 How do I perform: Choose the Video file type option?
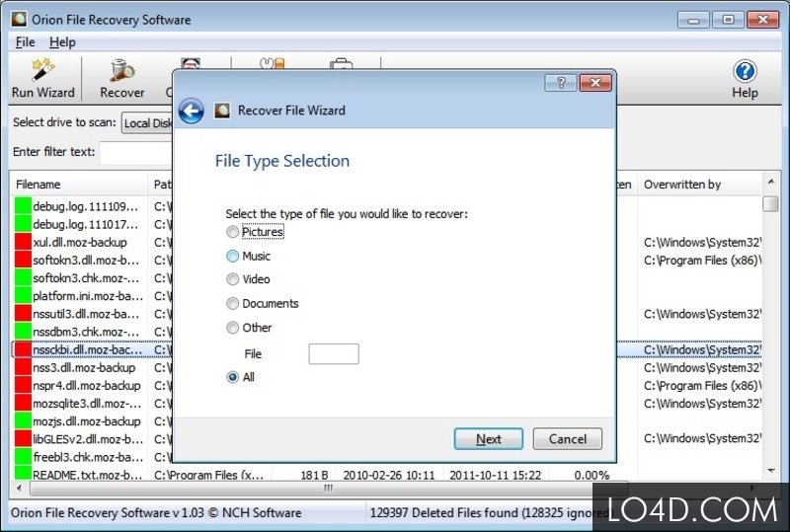248,279
